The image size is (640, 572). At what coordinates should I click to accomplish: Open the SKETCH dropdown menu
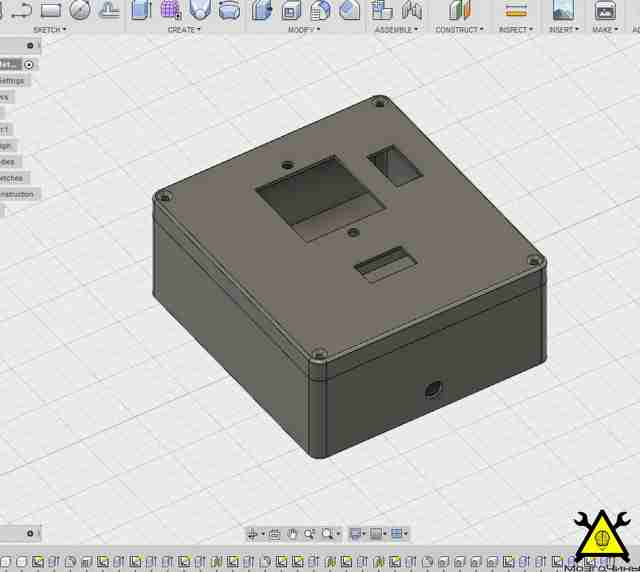(50, 30)
